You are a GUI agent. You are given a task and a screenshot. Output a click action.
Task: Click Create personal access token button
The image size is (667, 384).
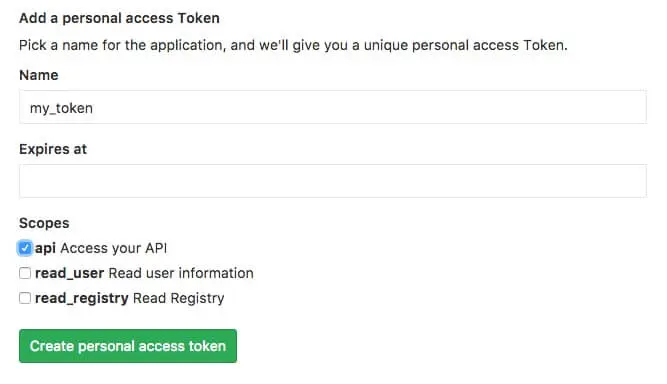128,346
